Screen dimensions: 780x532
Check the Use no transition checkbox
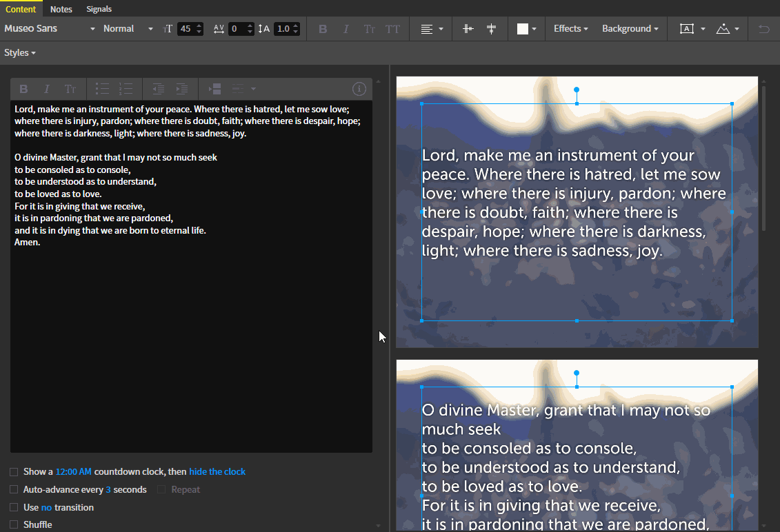[14, 508]
